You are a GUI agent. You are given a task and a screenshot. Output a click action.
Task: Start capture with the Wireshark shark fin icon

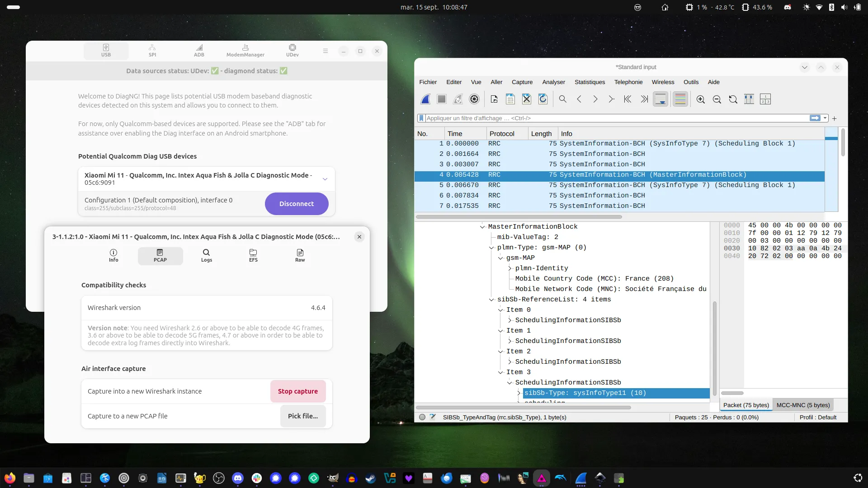(425, 99)
